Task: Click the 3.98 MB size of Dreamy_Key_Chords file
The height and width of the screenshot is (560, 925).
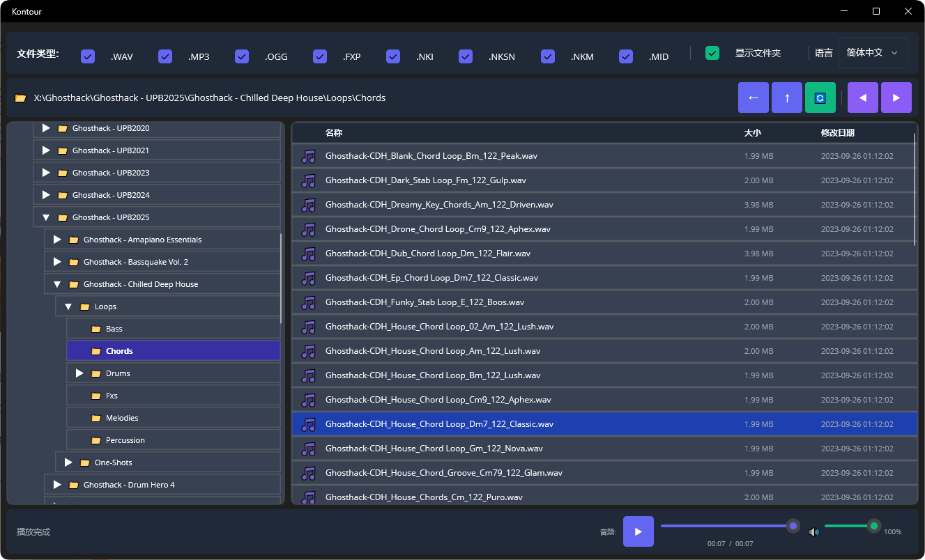Action: 758,205
